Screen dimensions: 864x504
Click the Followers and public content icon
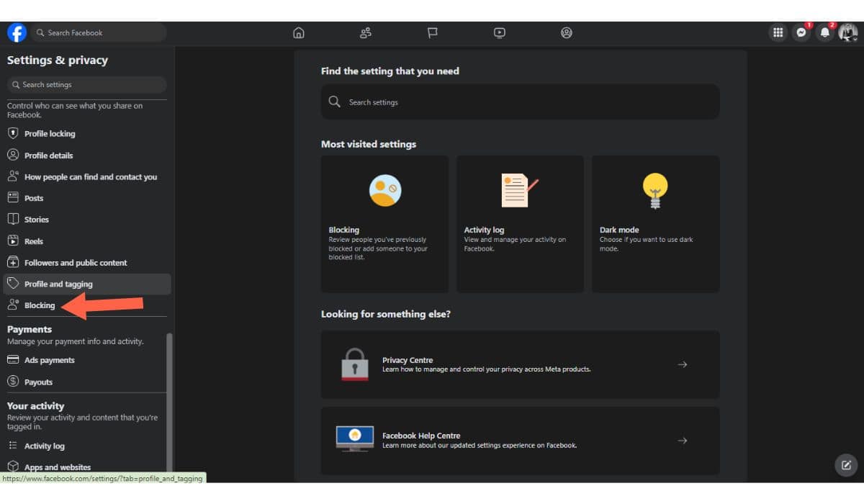(12, 262)
